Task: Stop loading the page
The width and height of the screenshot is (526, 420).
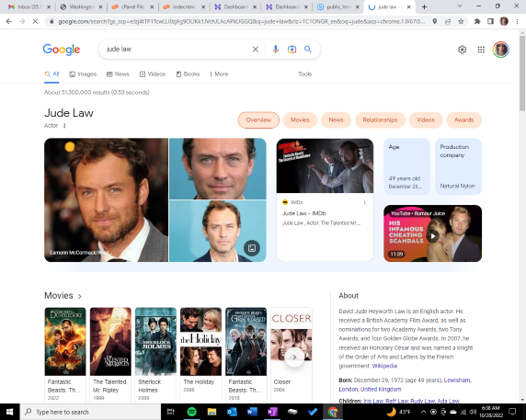Action: [35, 21]
